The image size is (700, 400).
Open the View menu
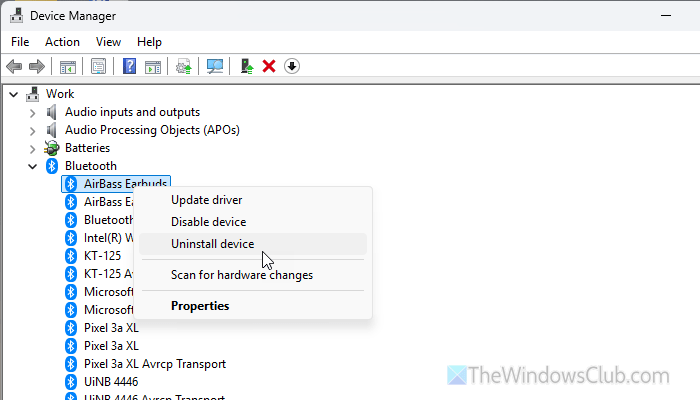pos(108,42)
